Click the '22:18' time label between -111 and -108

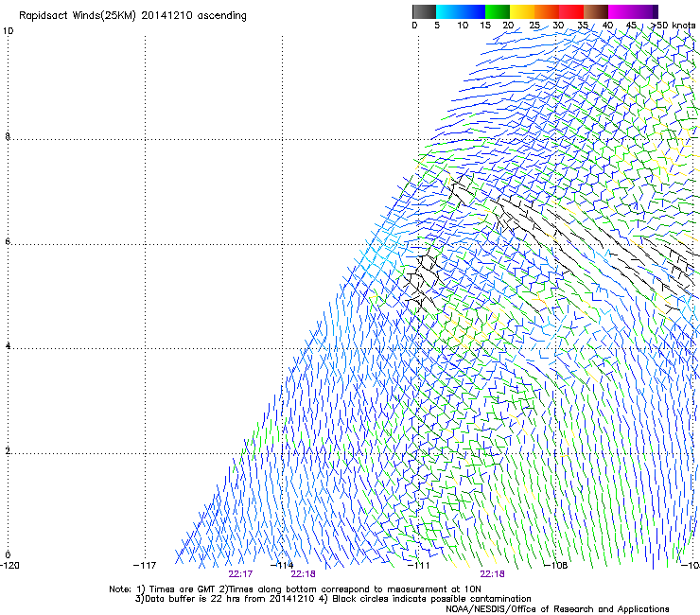[493, 574]
